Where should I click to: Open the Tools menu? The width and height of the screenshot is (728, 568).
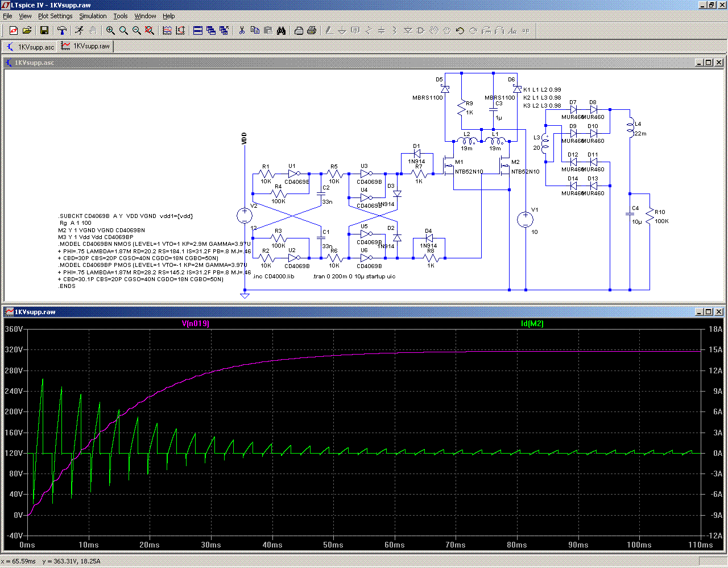[120, 16]
